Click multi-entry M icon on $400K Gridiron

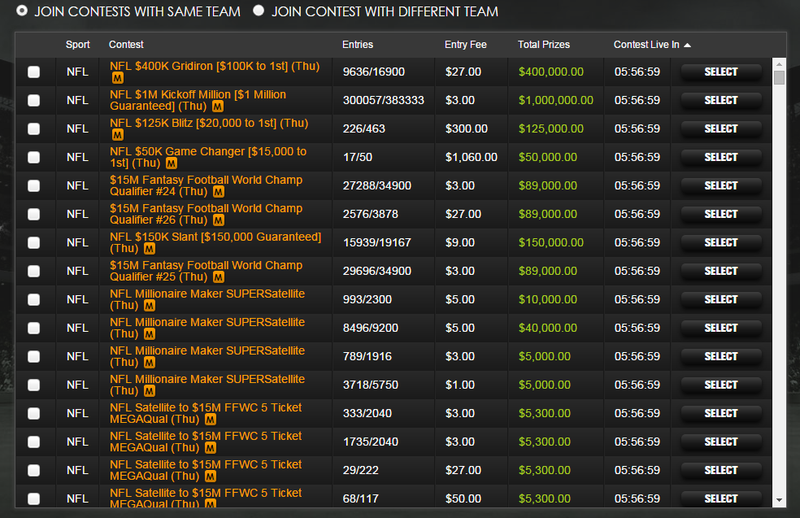tap(117, 78)
